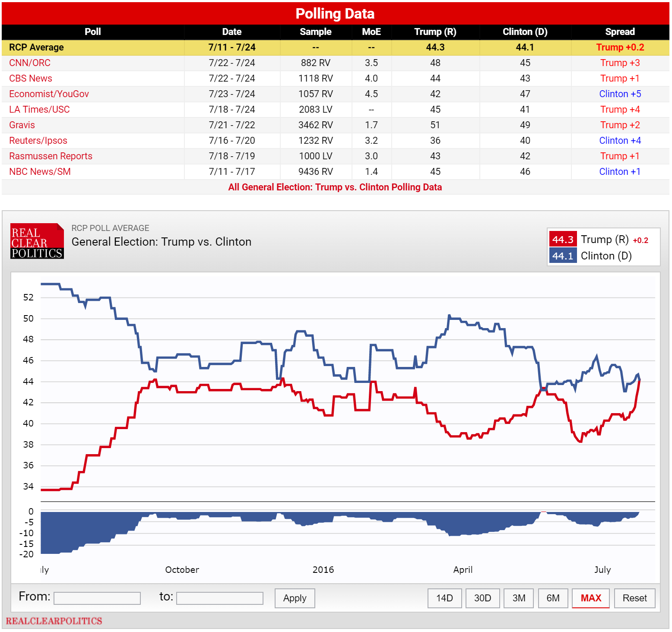This screenshot has height=632, width=672.
Task: Open the LA Times/USC poll link
Action: coord(39,110)
